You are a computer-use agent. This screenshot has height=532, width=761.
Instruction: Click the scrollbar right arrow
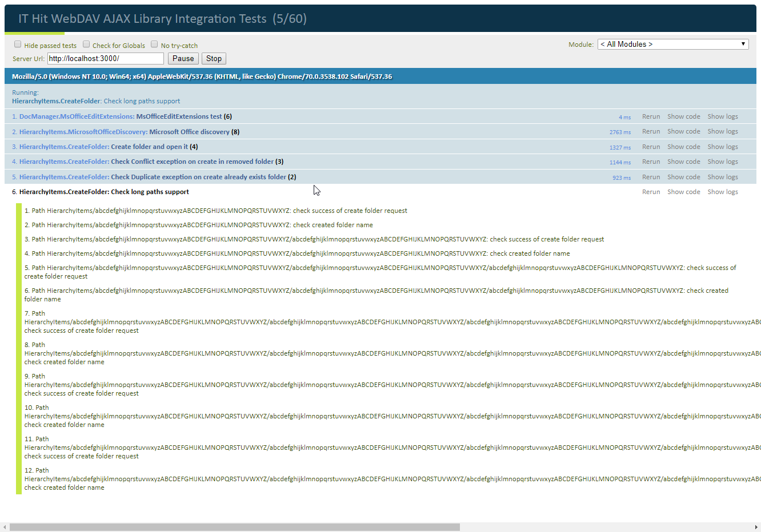[757, 527]
